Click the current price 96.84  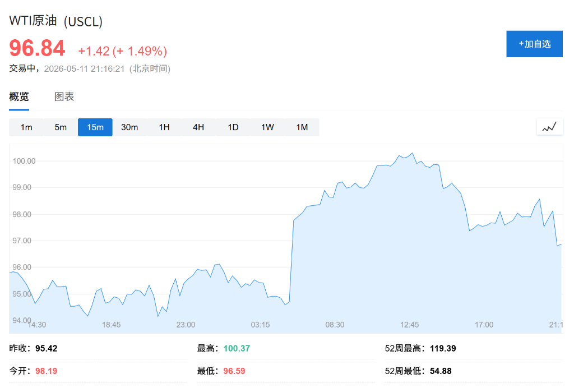(x=38, y=48)
